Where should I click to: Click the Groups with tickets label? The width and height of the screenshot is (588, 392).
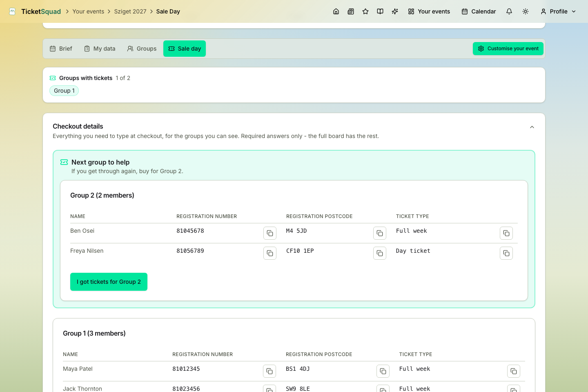tap(86, 78)
